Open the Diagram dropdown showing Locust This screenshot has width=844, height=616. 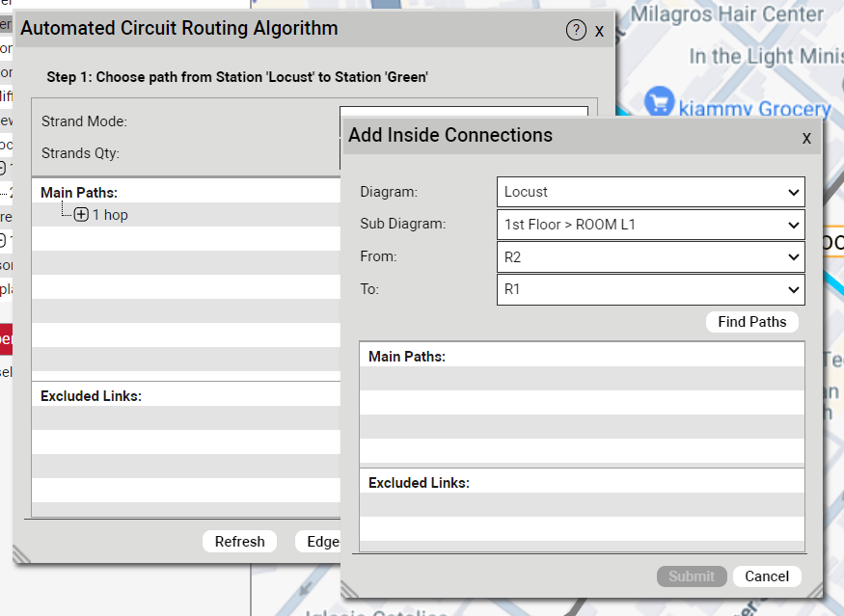pyautogui.click(x=651, y=192)
